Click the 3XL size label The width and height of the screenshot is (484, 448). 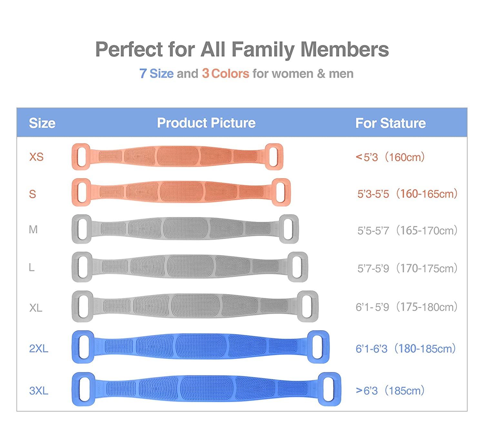pyautogui.click(x=39, y=391)
